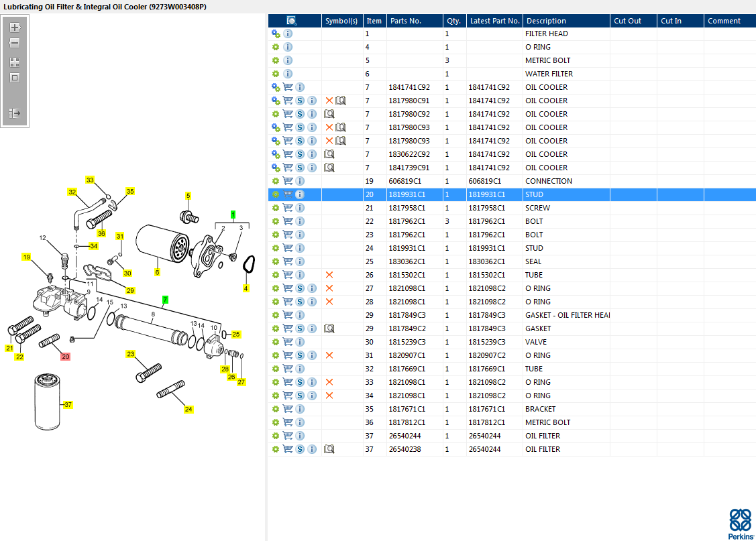Image resolution: width=756 pixels, height=541 pixels.
Task: Click cart icon for OIL FILTER 26540244
Action: pos(288,436)
